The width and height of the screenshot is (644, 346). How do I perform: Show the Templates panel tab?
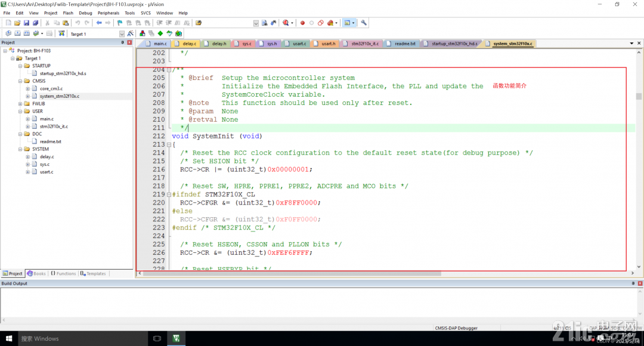click(93, 274)
